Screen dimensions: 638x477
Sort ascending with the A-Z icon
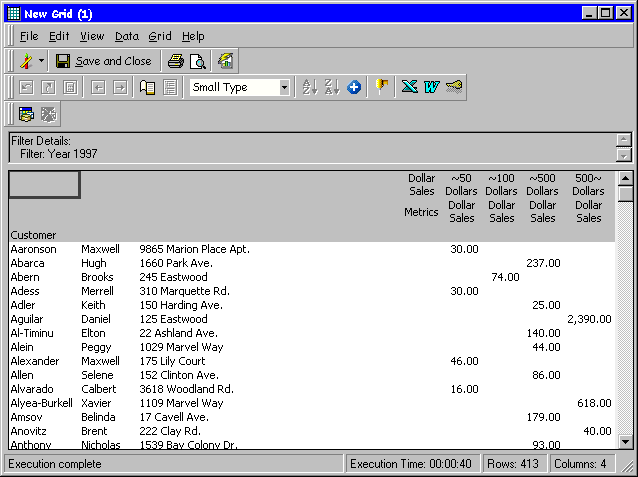pos(310,87)
